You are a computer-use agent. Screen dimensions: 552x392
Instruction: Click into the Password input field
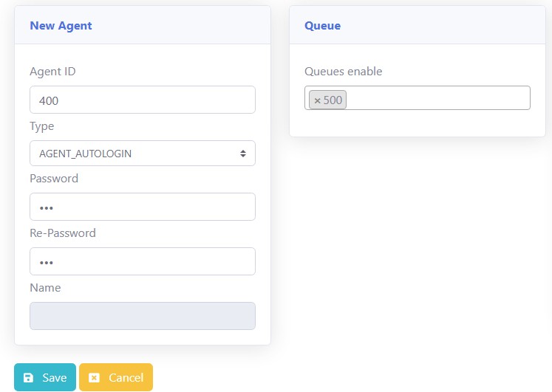click(x=143, y=207)
